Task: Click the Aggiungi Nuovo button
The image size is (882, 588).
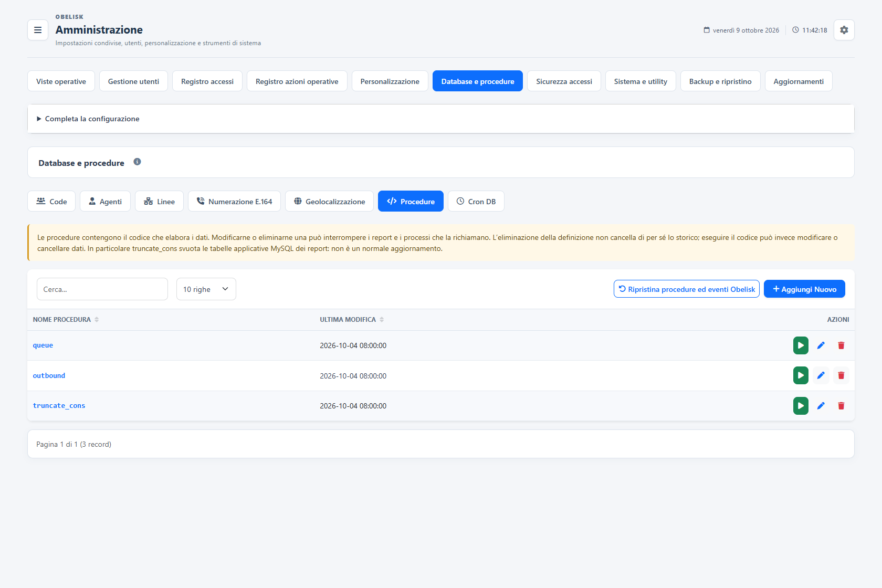Action: pyautogui.click(x=804, y=289)
